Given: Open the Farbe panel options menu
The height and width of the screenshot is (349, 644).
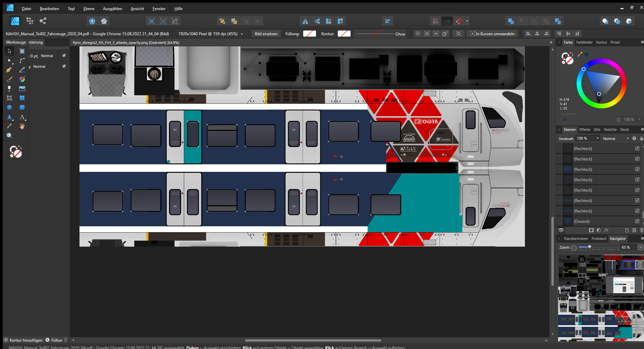Looking at the screenshot, I should pos(642,42).
